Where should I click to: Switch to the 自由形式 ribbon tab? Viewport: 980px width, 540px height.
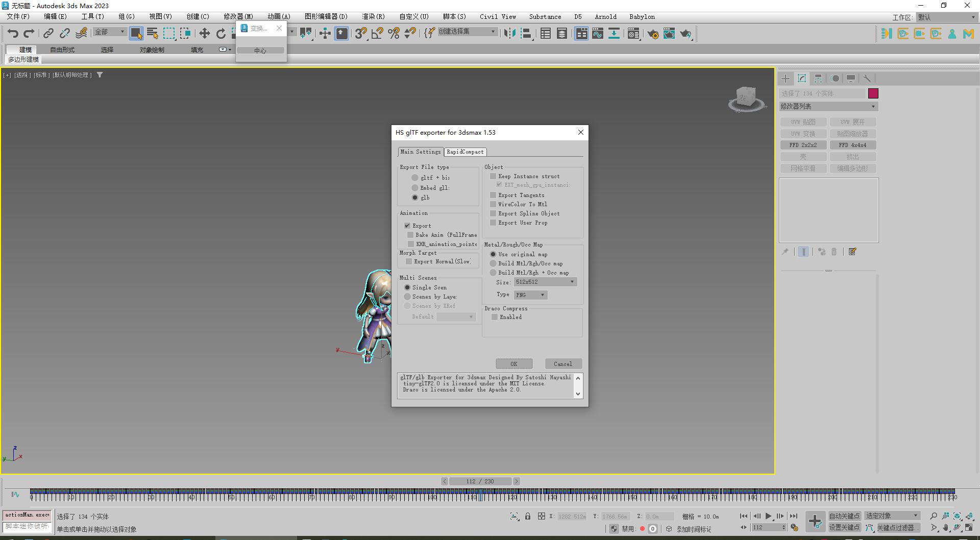(x=62, y=50)
